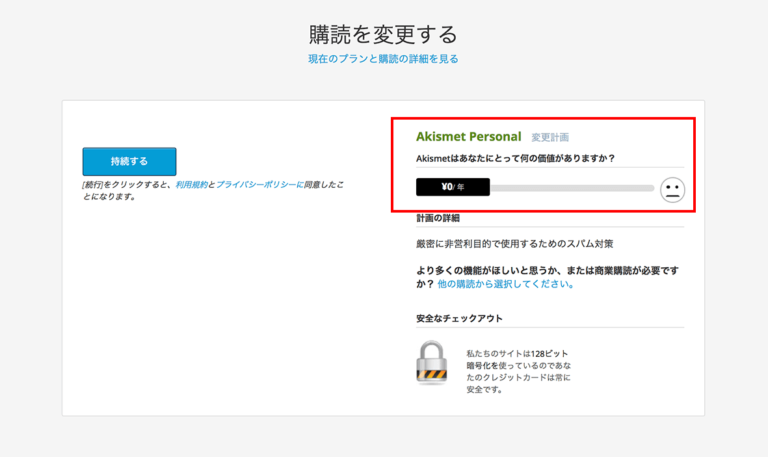Click the grey price slider track
Image resolution: width=768 pixels, height=457 pixels.
point(572,188)
